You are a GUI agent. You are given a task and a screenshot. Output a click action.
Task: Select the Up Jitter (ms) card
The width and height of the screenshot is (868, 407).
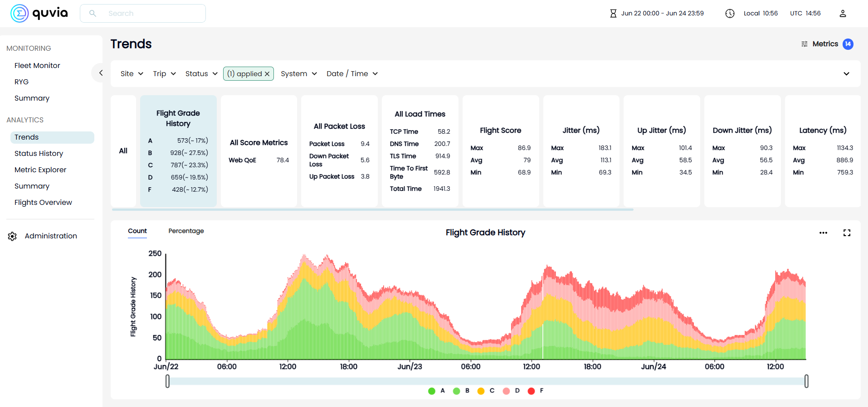pyautogui.click(x=662, y=151)
